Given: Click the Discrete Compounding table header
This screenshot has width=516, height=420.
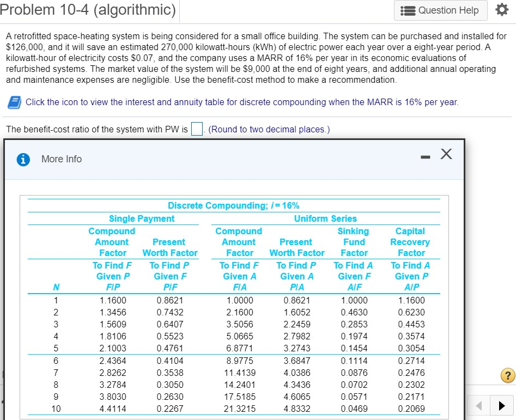Looking at the screenshot, I should point(234,205).
